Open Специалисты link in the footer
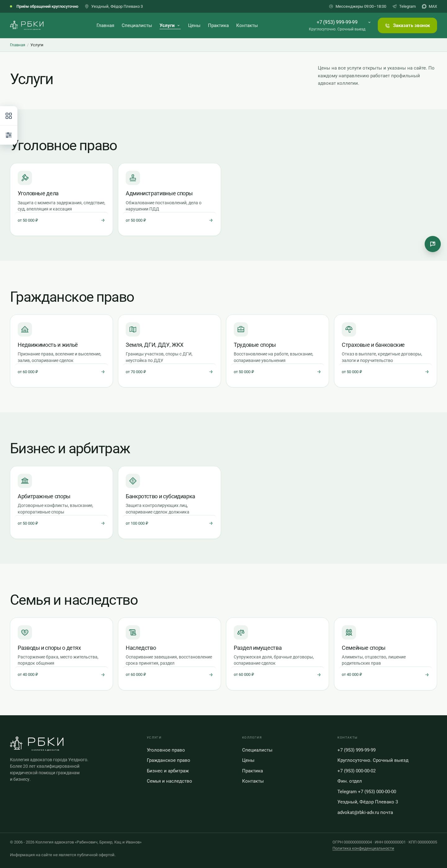This screenshot has width=447, height=868. (257, 750)
